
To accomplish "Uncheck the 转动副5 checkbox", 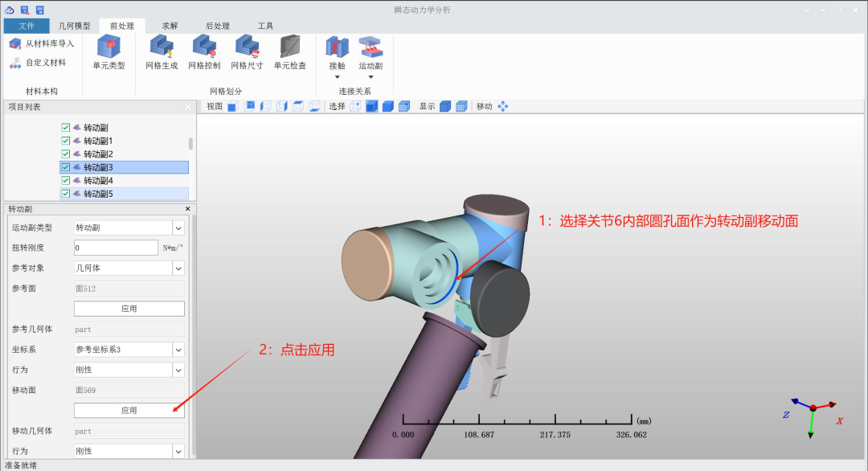I will tap(65, 194).
